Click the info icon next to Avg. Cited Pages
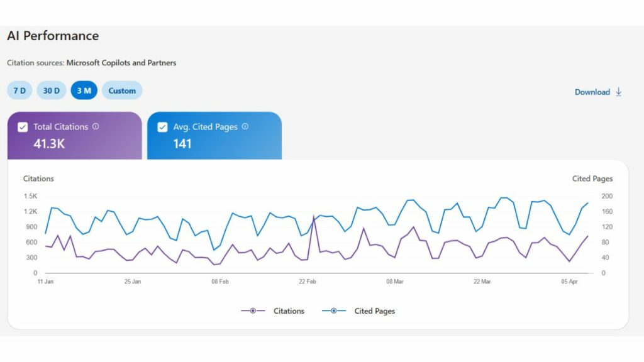 pyautogui.click(x=245, y=126)
